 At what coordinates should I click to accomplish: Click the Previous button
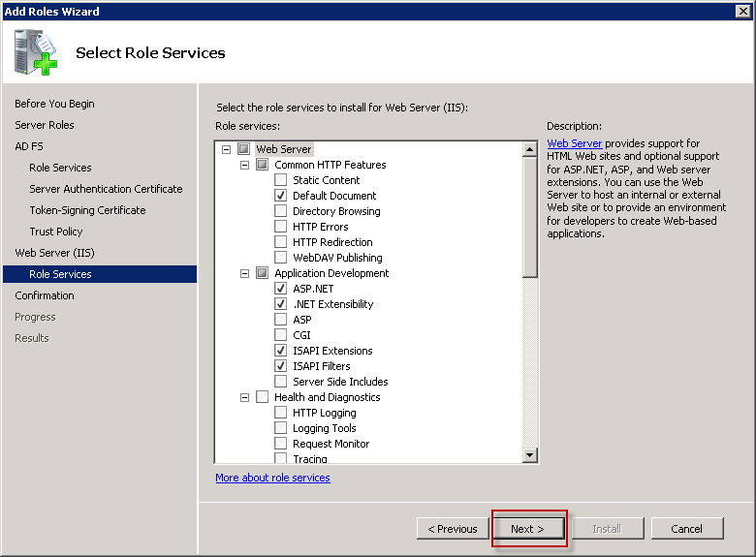coord(453,529)
